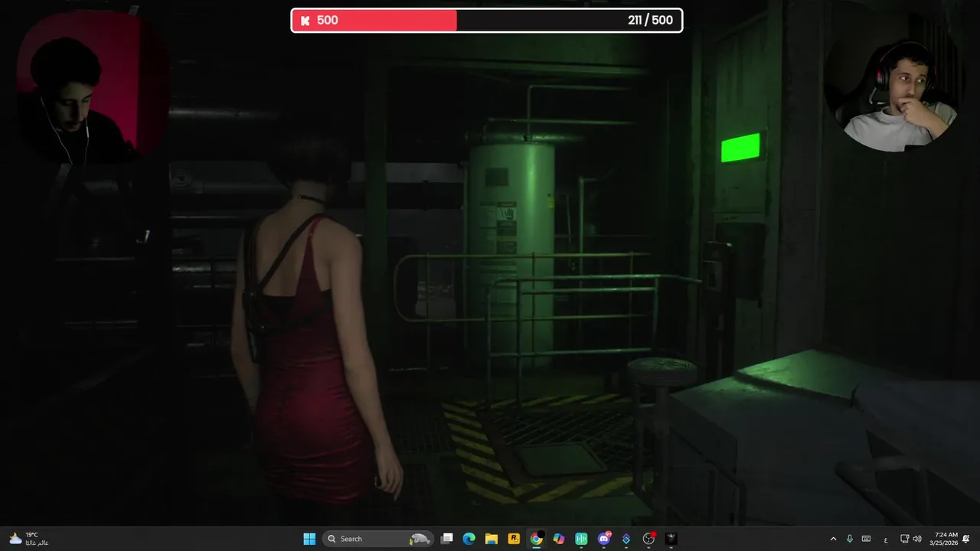Open network settings from tray icon

(904, 539)
